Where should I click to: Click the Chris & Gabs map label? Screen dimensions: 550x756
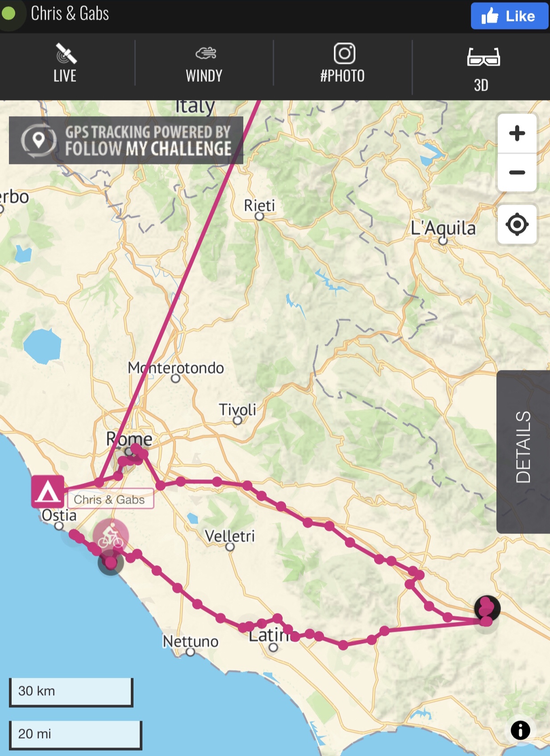click(110, 499)
